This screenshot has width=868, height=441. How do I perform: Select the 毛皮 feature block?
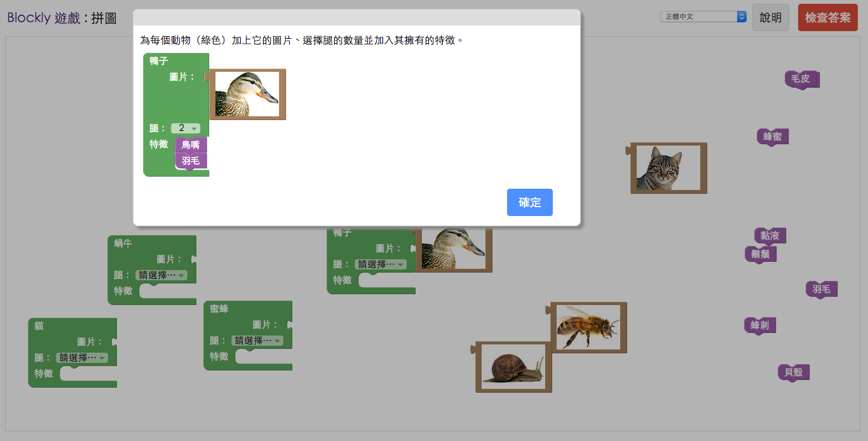(x=802, y=79)
